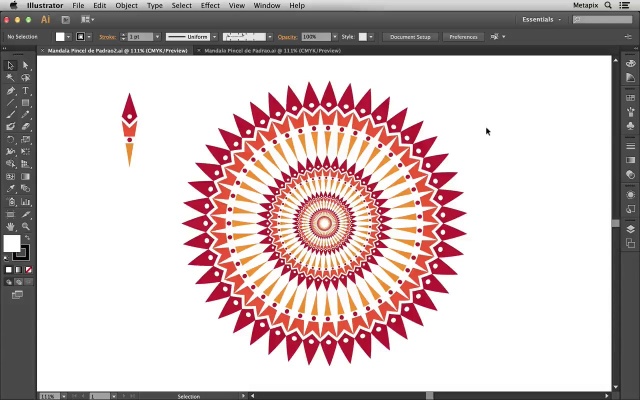Open Stroke panel via orange Stroke label
Viewport: 640px width, 400px height.
[107, 37]
